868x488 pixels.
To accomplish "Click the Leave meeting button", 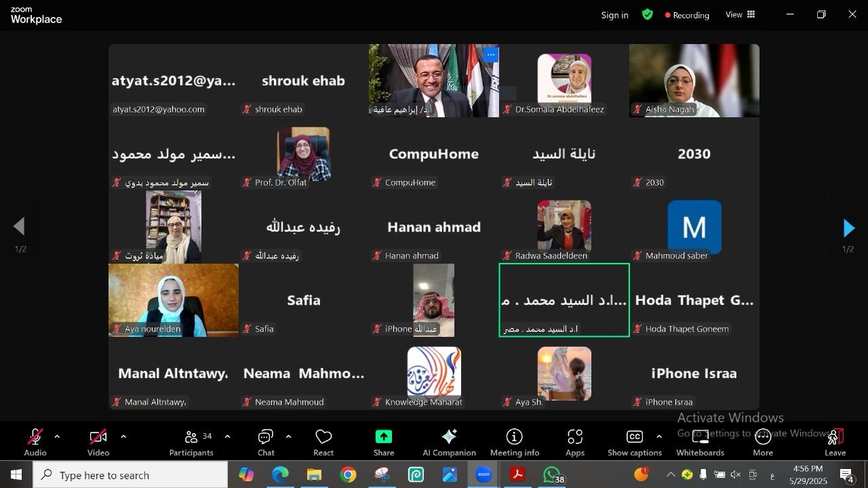I will (835, 442).
